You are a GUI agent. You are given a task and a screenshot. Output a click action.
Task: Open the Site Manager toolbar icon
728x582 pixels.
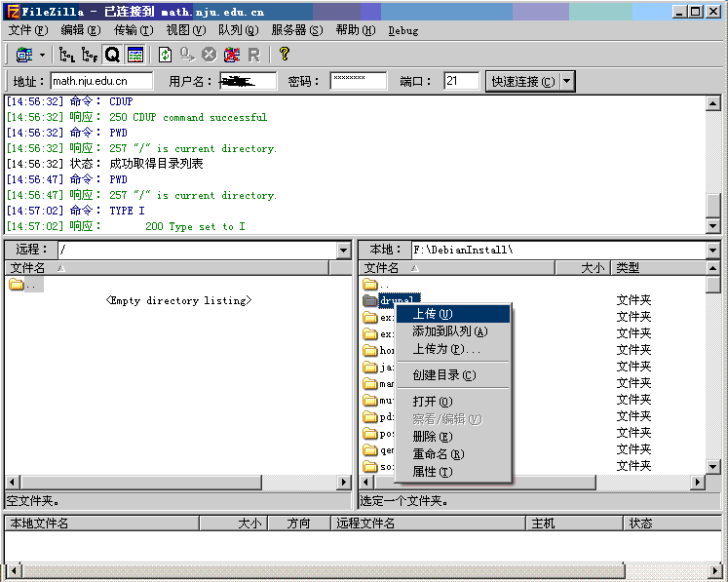click(22, 55)
